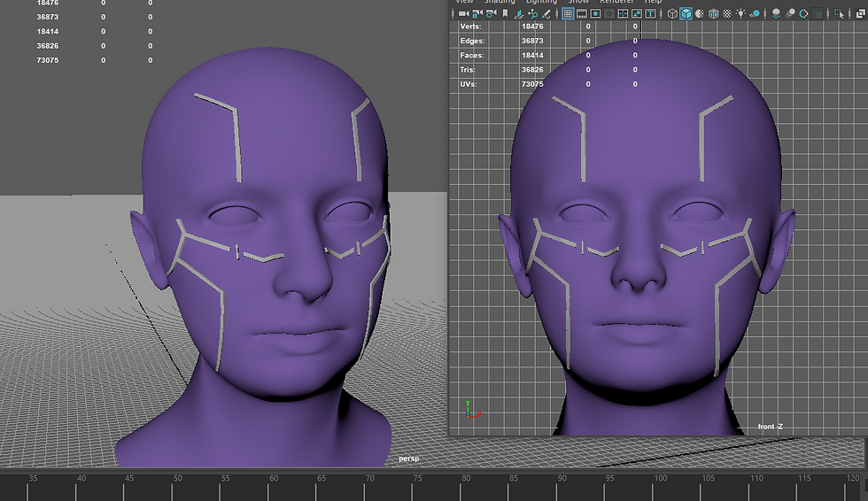Expand the View panel menu
The image size is (868, 501).
point(464,2)
